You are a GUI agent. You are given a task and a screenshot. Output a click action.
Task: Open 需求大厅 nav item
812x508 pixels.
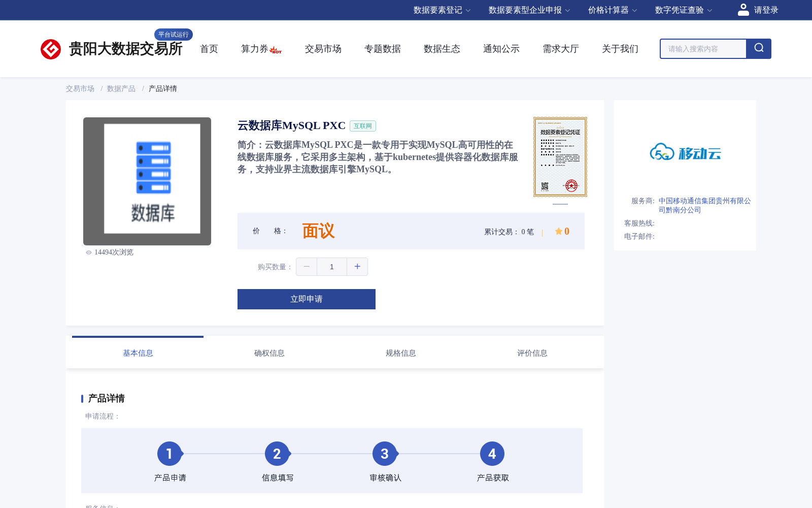click(x=561, y=49)
